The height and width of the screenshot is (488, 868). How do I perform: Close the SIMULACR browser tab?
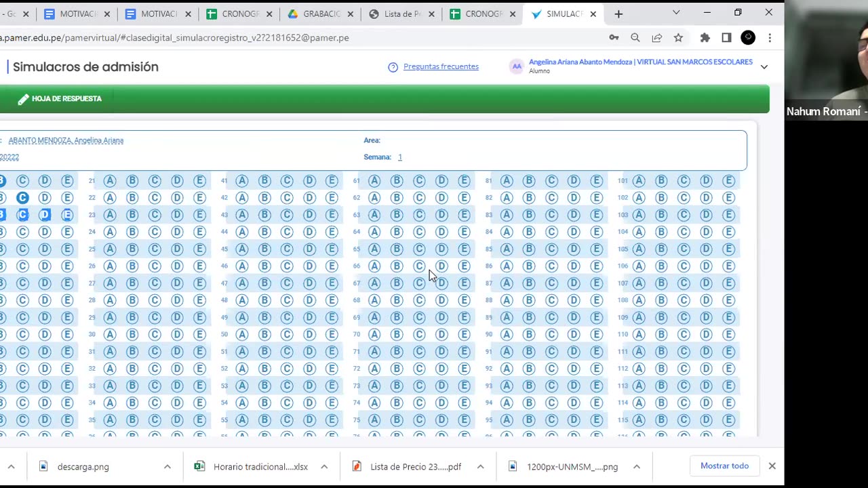(x=593, y=14)
